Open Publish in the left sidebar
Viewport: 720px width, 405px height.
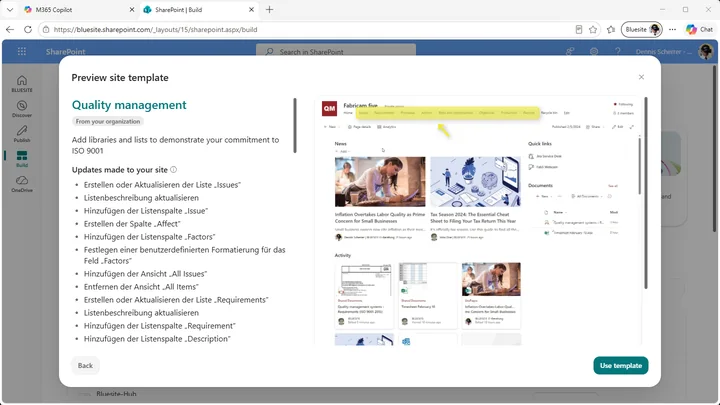[x=22, y=134]
